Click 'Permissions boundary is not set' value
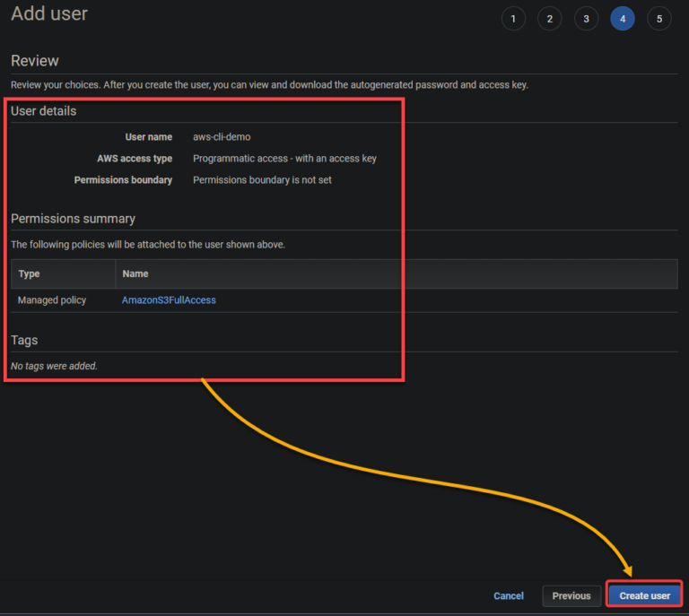 [262, 180]
